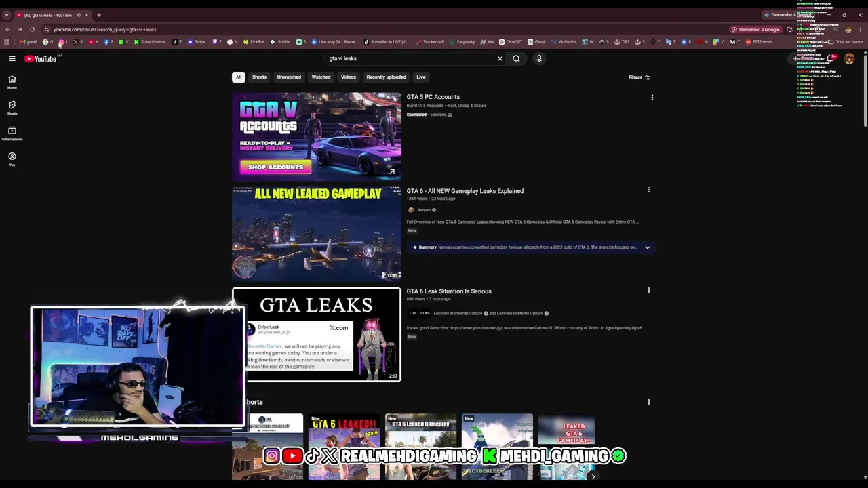Open more options for the Shorts shelf

[x=649, y=402]
